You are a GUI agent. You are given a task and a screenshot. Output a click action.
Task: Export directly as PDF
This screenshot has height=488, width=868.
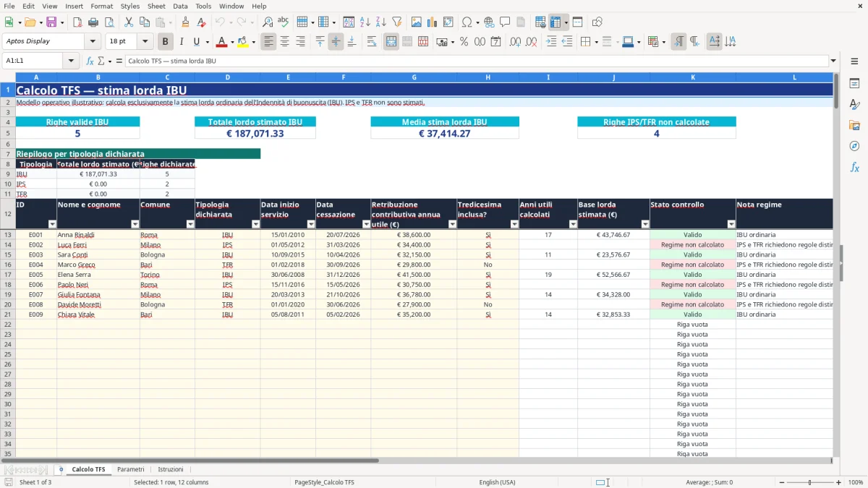pyautogui.click(x=77, y=22)
